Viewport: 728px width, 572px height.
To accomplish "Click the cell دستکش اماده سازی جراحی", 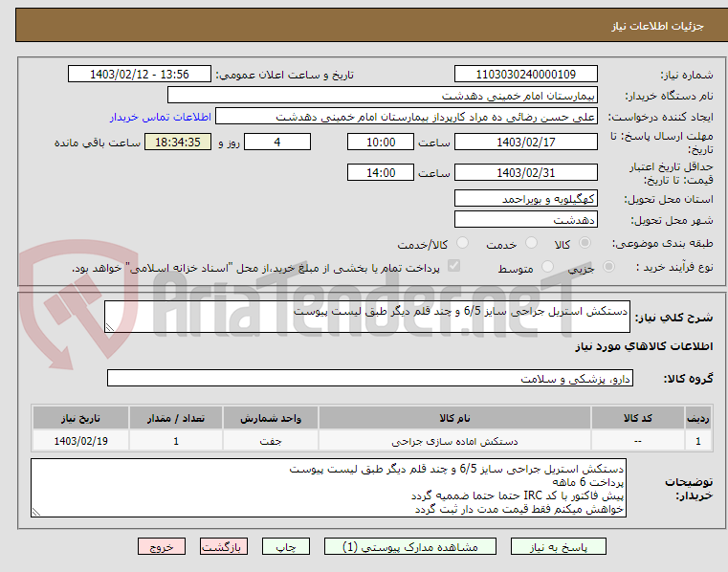I will tap(454, 441).
